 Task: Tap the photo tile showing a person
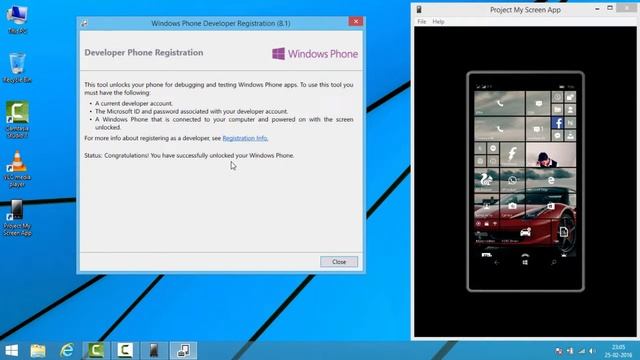(551, 154)
